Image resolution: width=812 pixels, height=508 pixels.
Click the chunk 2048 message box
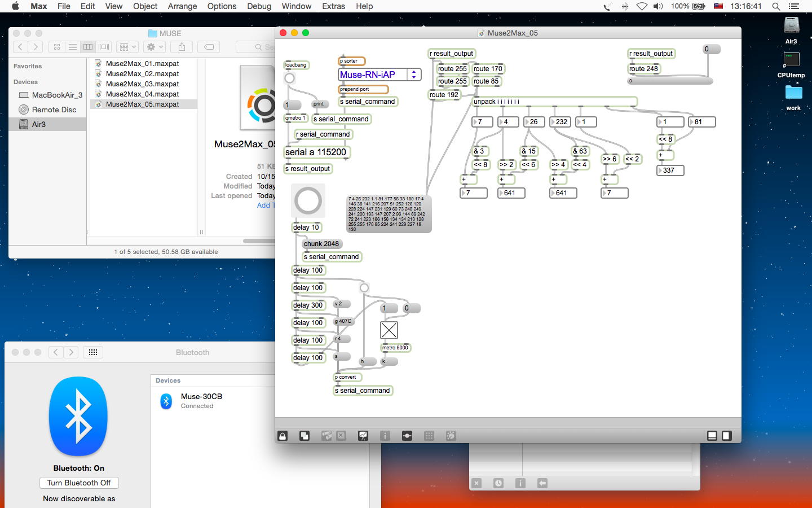[321, 244]
